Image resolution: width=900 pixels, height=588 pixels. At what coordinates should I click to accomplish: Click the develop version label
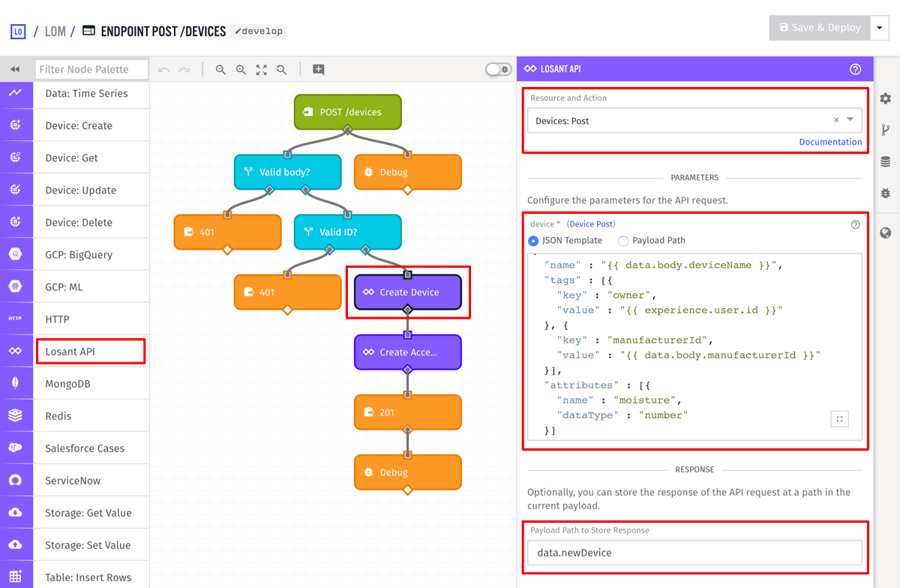tap(259, 31)
